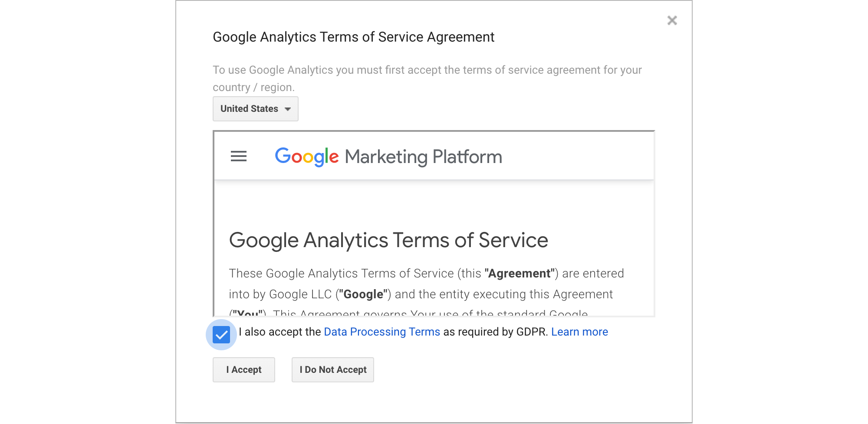The image size is (868, 424).
Task: Uncheck the Data Processing Terms checkbox
Action: [x=221, y=335]
